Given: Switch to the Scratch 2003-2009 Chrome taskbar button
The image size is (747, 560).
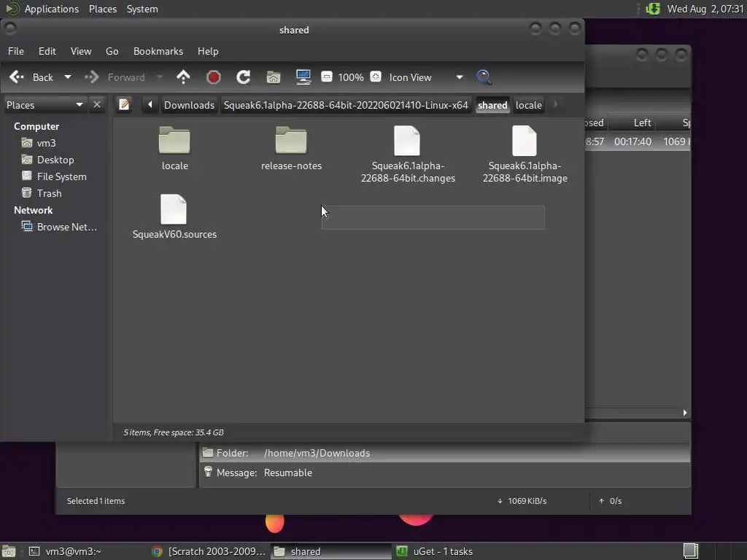Looking at the screenshot, I should (x=209, y=551).
